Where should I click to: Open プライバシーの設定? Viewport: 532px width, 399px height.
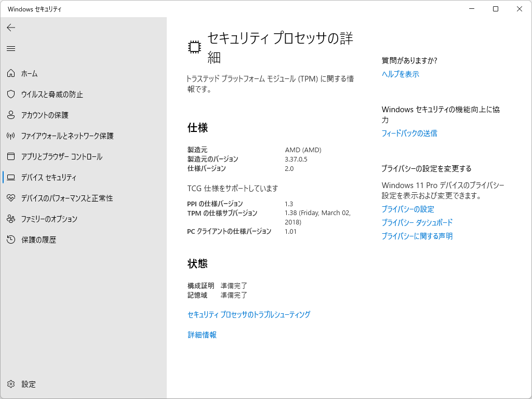408,209
